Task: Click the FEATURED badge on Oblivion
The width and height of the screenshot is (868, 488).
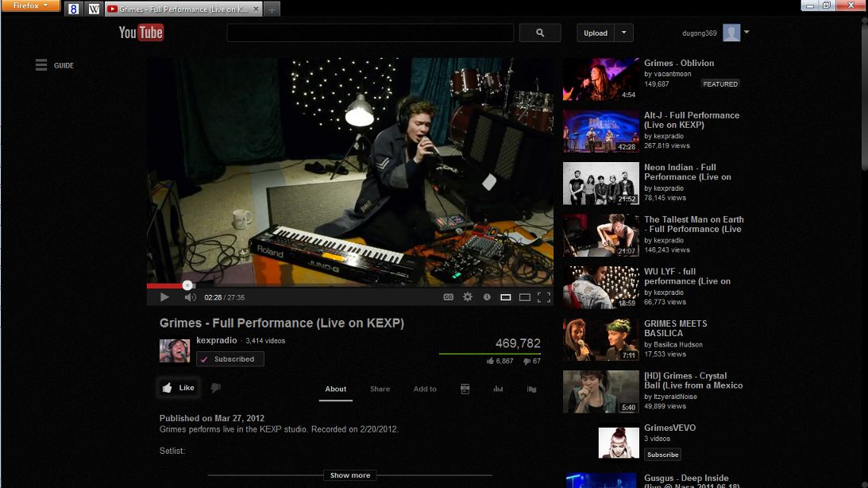Action: [719, 84]
